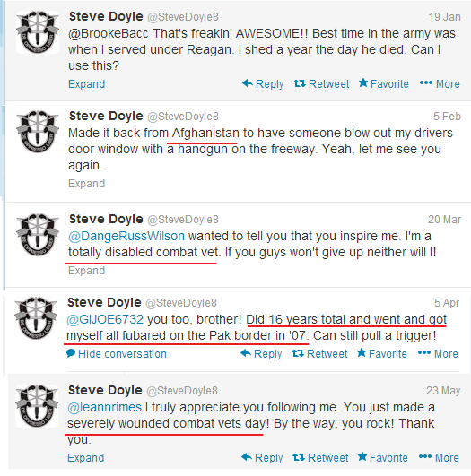Expand the 19 Jan tweet
Viewport: 471px width, 476px height.
[x=87, y=83]
